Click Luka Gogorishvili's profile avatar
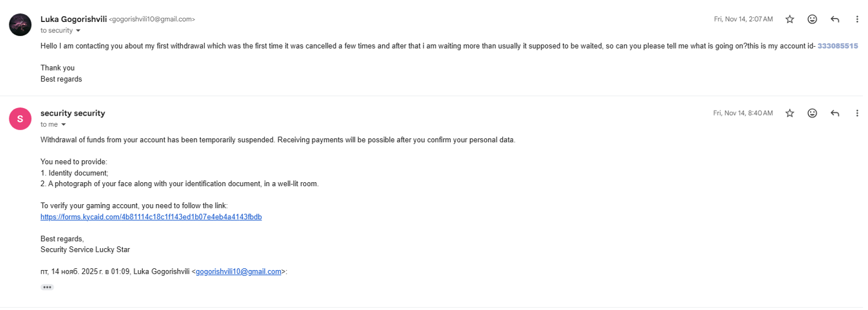The image size is (868, 310). coord(20,25)
